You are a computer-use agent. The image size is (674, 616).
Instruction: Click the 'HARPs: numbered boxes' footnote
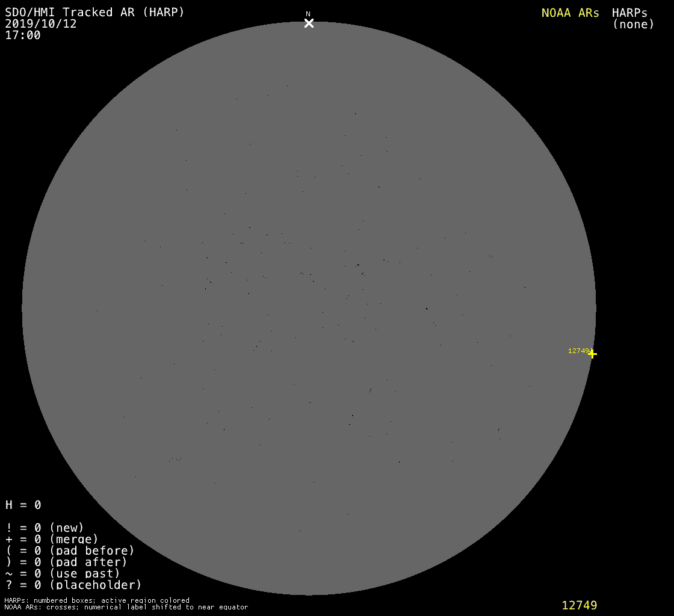click(x=97, y=600)
